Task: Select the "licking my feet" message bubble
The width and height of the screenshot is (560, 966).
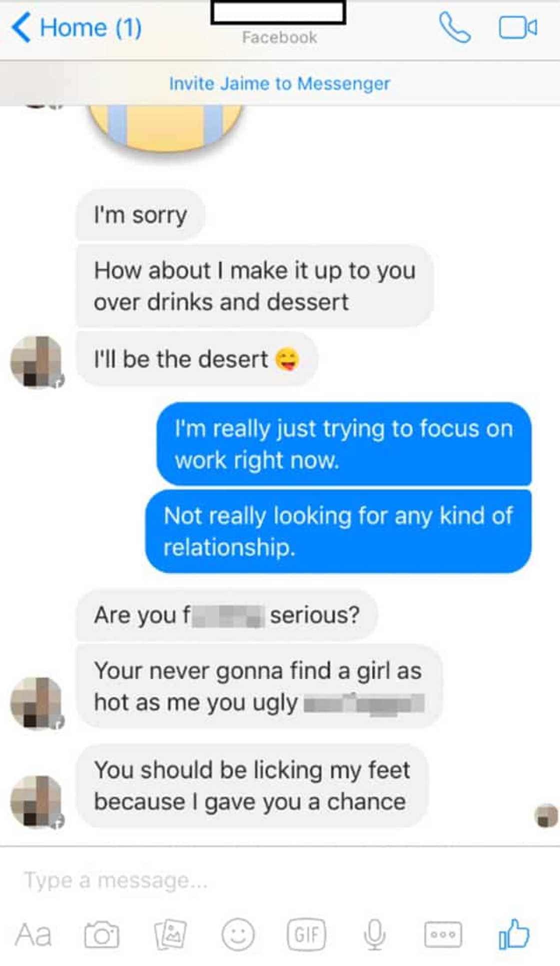Action: pyautogui.click(x=252, y=785)
